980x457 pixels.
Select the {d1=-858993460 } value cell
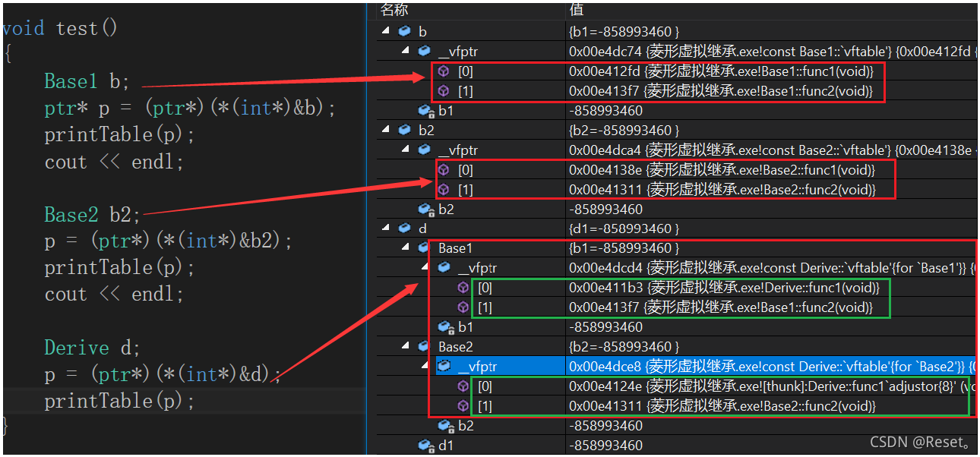[624, 228]
